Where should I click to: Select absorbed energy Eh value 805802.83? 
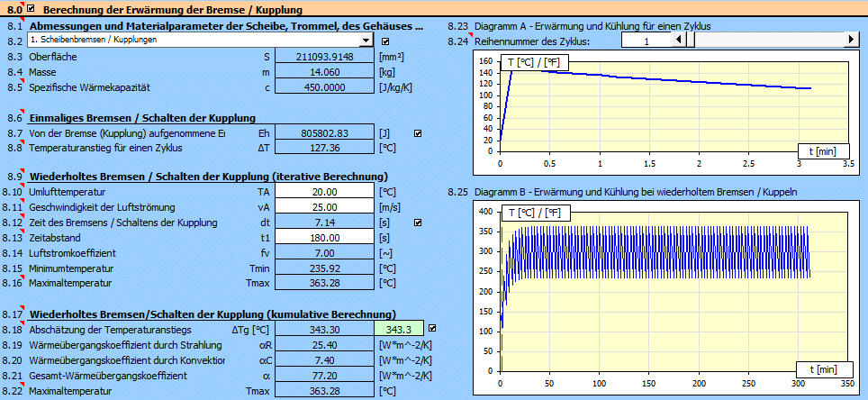click(x=325, y=133)
